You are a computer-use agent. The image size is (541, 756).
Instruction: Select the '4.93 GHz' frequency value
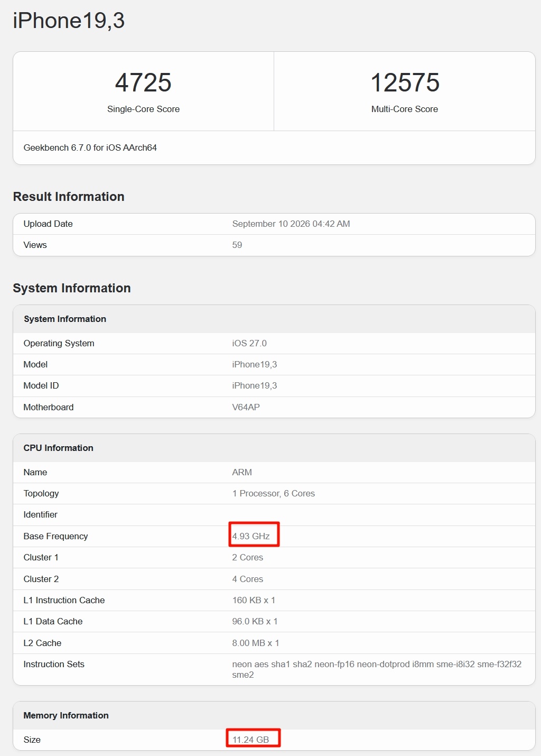[x=251, y=536]
